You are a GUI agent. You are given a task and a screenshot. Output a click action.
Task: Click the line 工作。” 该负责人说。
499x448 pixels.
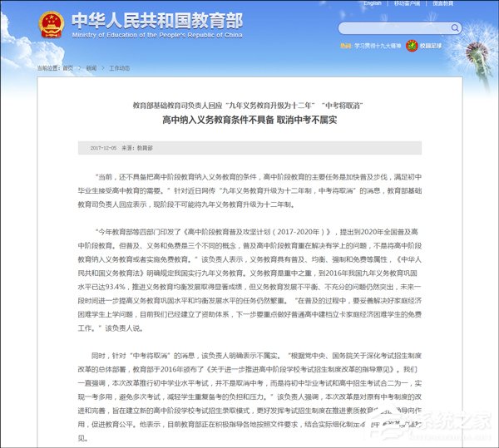click(111, 328)
